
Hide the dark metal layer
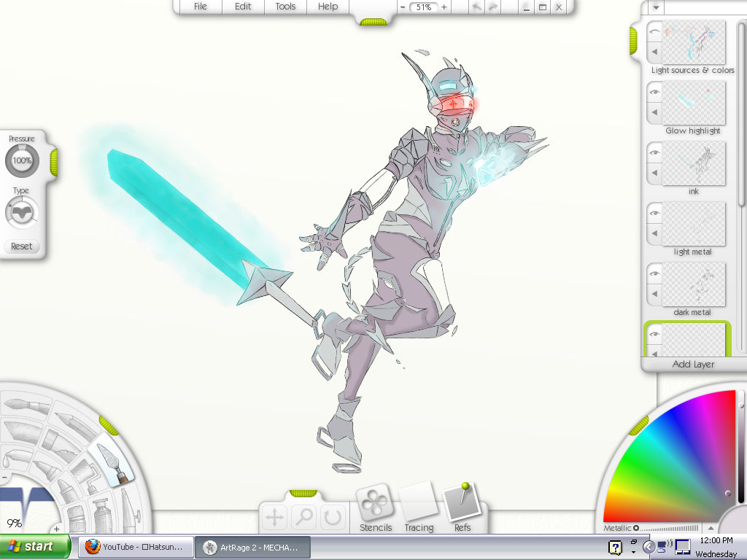(654, 273)
